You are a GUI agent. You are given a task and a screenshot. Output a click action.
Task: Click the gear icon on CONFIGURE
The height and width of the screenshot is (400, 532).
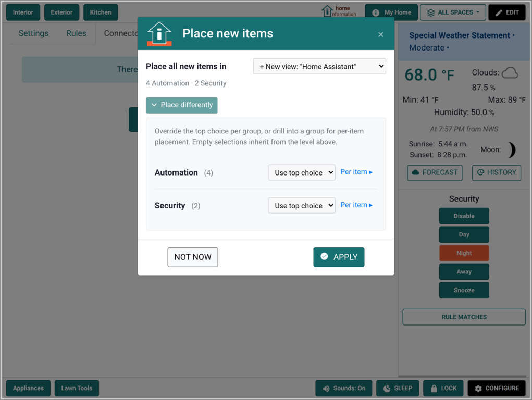[x=478, y=389]
